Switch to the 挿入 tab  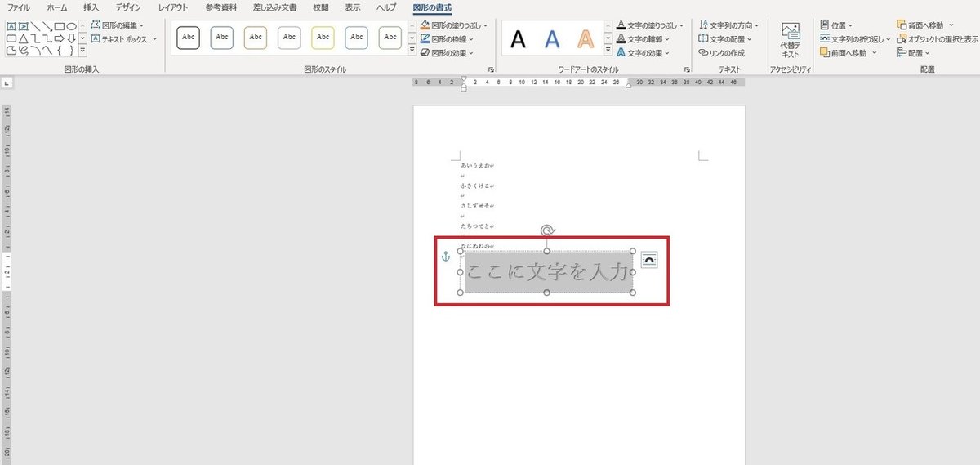tap(91, 7)
